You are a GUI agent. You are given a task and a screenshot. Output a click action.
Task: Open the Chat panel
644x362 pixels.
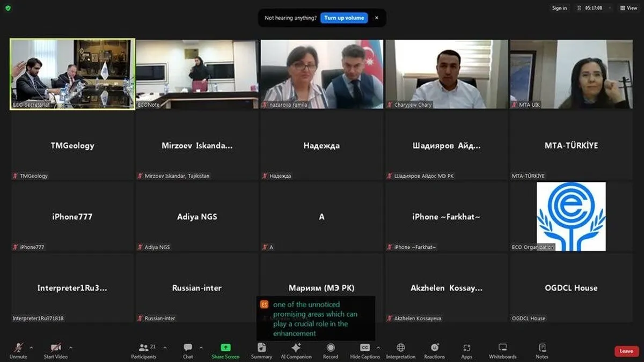(x=188, y=348)
